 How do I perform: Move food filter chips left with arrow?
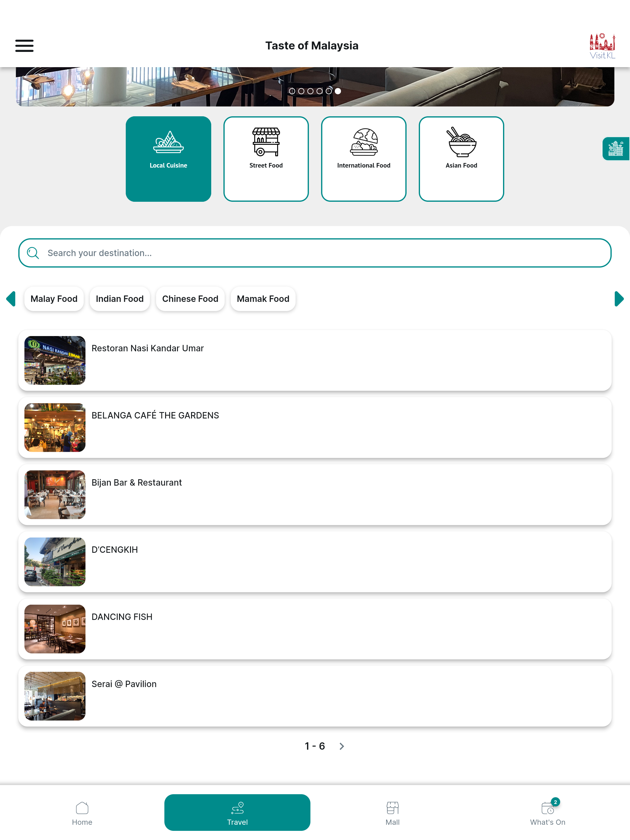pos(11,299)
